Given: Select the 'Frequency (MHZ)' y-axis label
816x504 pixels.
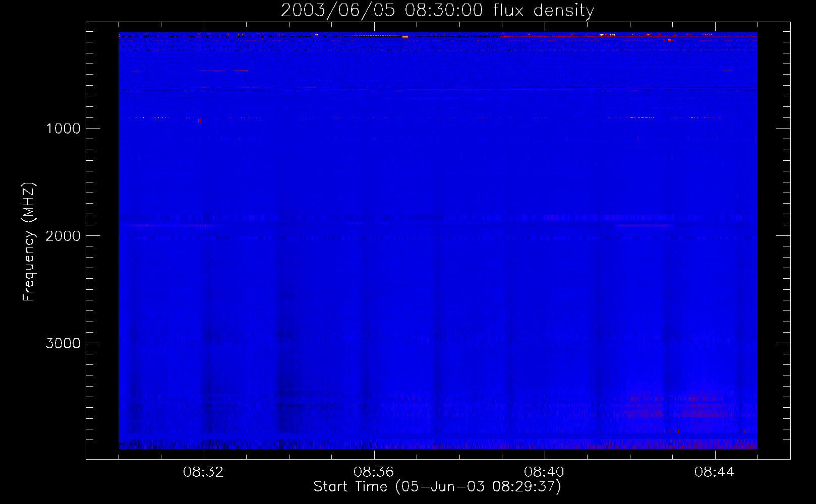Looking at the screenshot, I should click(x=29, y=242).
